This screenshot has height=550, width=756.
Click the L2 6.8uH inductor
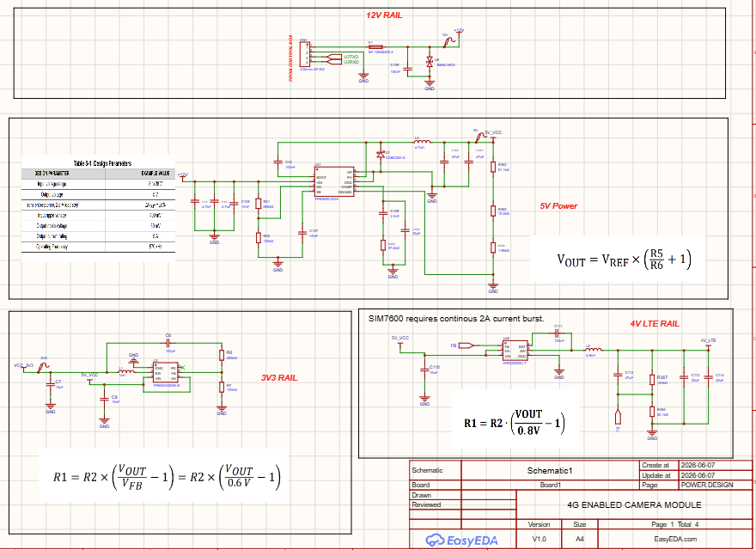594,350
